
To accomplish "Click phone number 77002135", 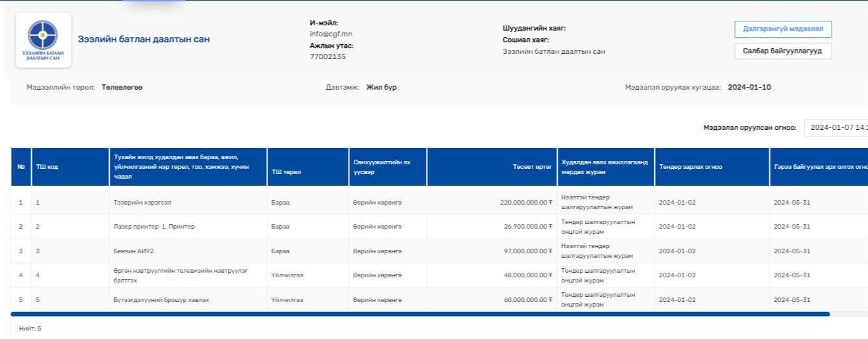I will [x=327, y=57].
